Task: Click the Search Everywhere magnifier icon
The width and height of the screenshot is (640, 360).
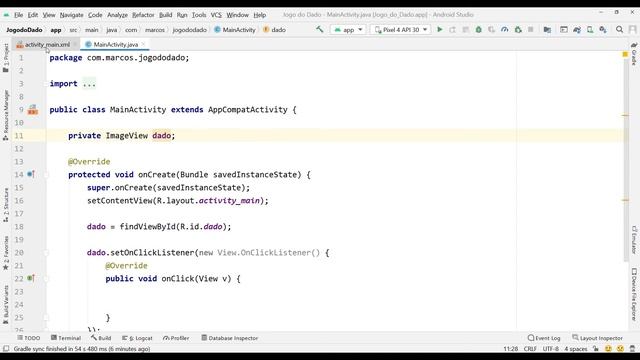Action: click(x=619, y=29)
